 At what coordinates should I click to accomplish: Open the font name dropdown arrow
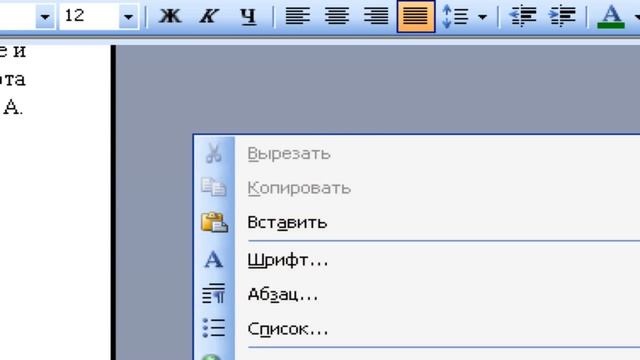coord(45,17)
